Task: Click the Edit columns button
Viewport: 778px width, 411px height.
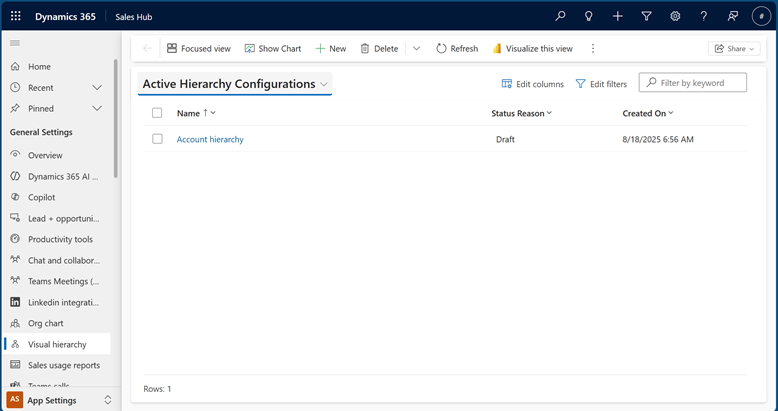Action: (532, 84)
